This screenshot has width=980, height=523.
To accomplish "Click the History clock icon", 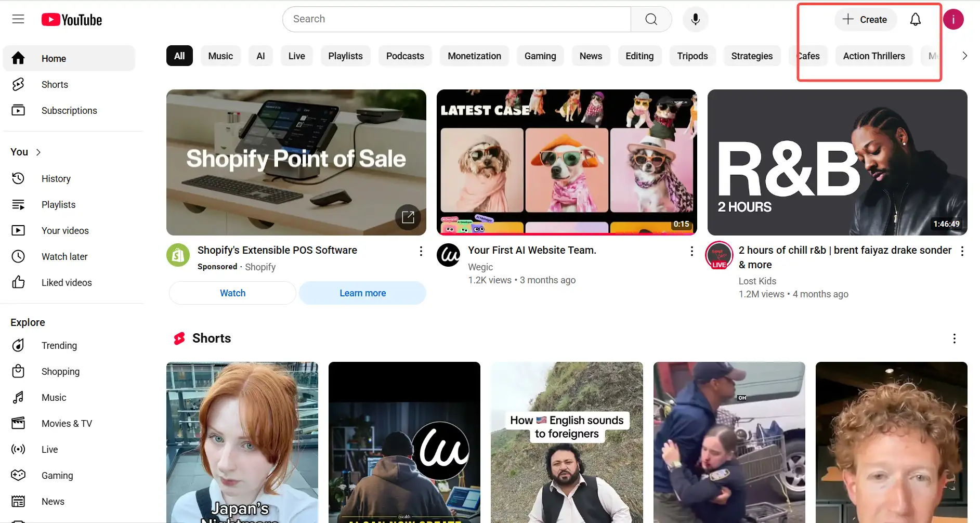I will point(18,178).
